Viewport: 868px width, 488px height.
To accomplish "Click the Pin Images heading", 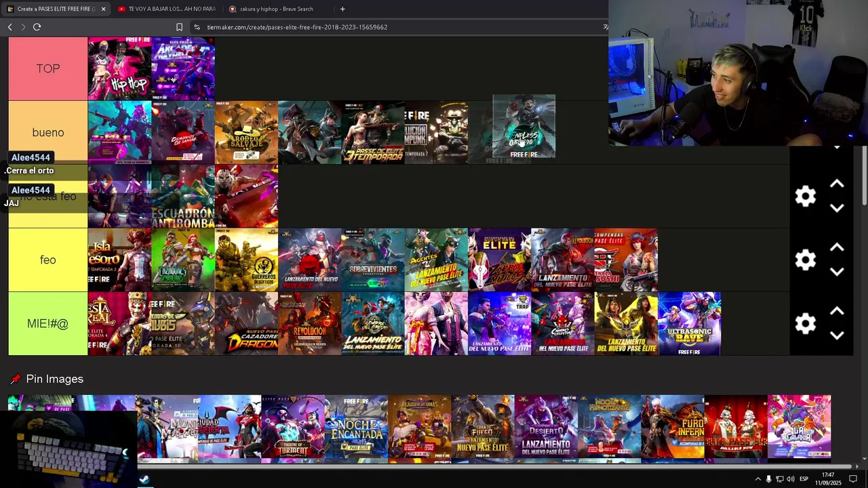I will 55,379.
